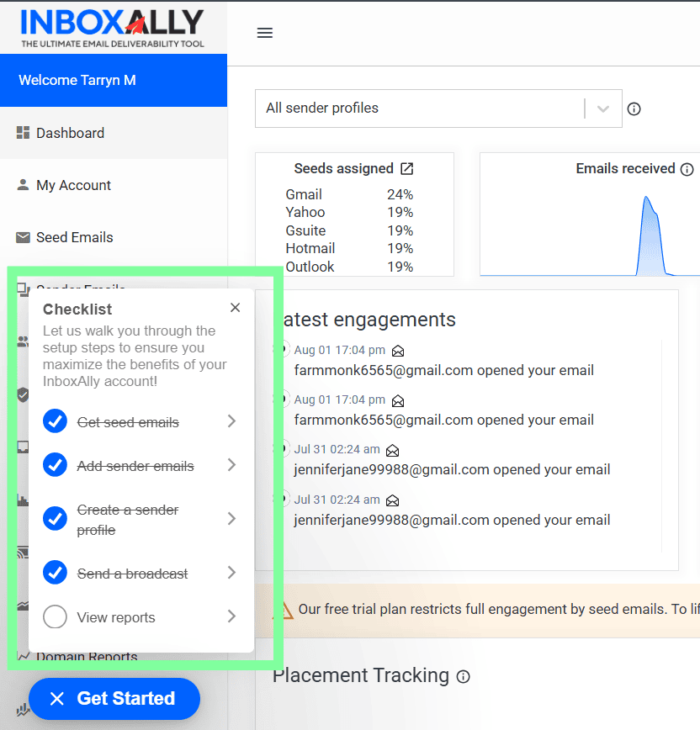This screenshot has height=730, width=700.
Task: Click opened-envelope icon on first Jul 31 engagement
Action: coord(393,450)
